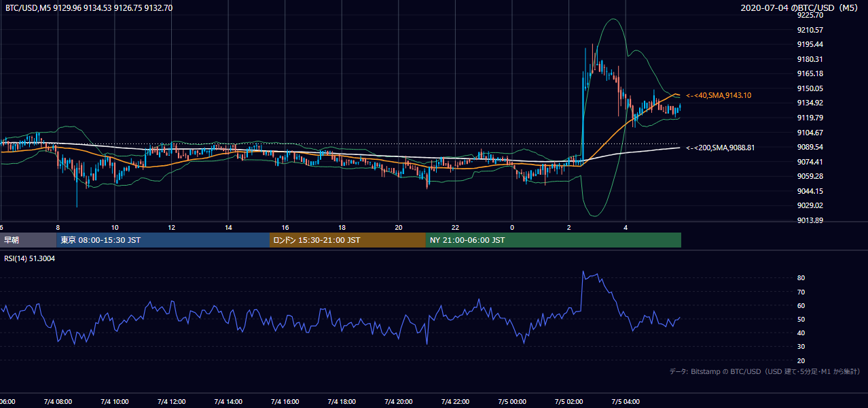This screenshot has height=408, width=868.
Task: Click the 40 SMA 9143.10 orange label
Action: point(719,95)
